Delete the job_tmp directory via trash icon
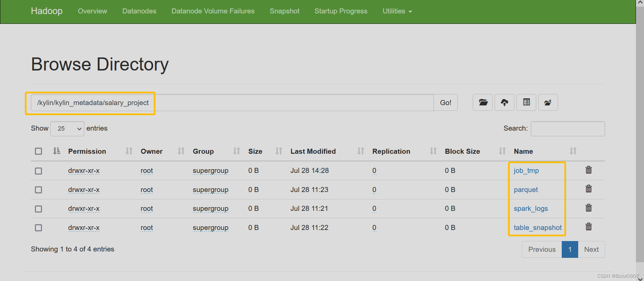The image size is (644, 281). pos(589,170)
